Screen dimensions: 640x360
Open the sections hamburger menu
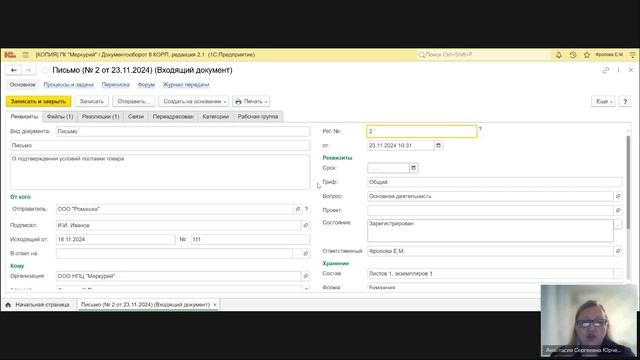[x=25, y=55]
